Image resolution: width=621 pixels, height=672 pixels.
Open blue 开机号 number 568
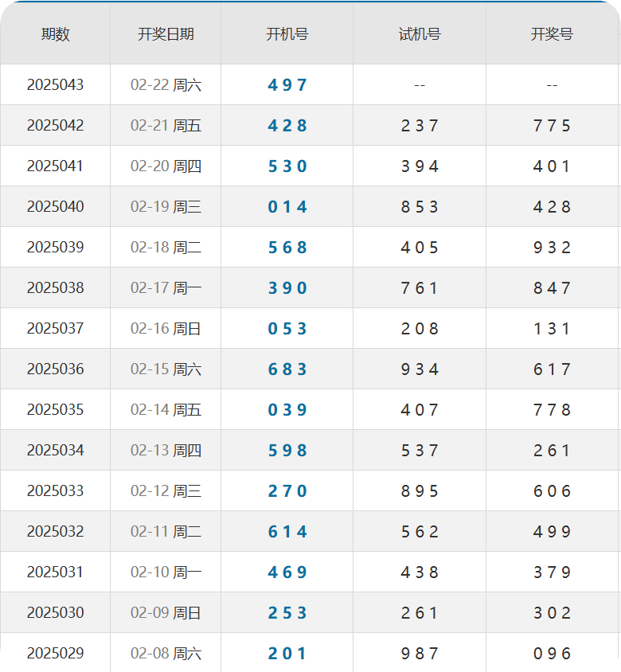[287, 248]
